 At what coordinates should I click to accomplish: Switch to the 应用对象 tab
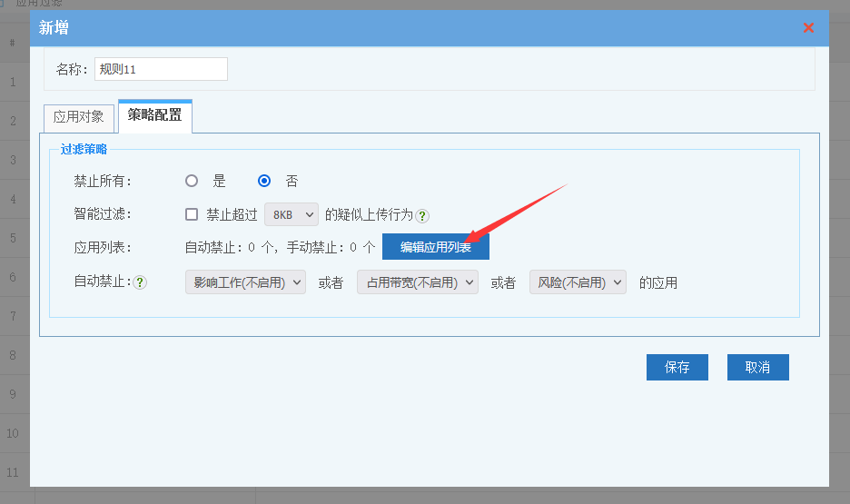pos(79,117)
